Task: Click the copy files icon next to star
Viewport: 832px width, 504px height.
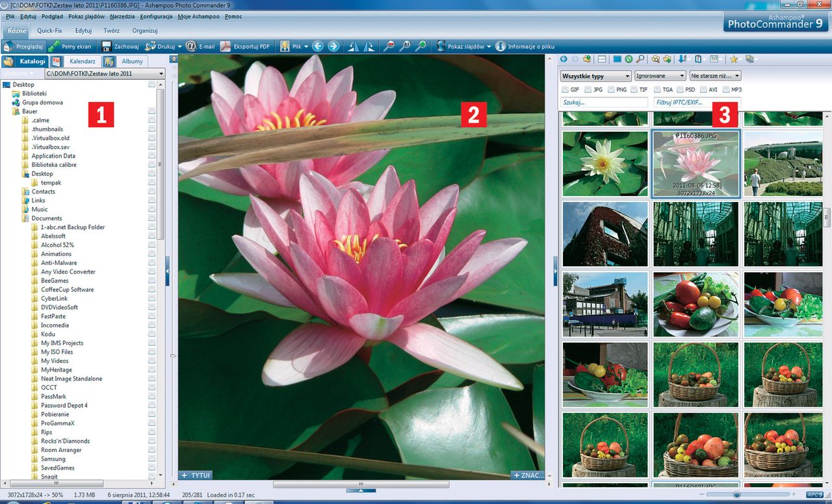Action: pyautogui.click(x=749, y=59)
